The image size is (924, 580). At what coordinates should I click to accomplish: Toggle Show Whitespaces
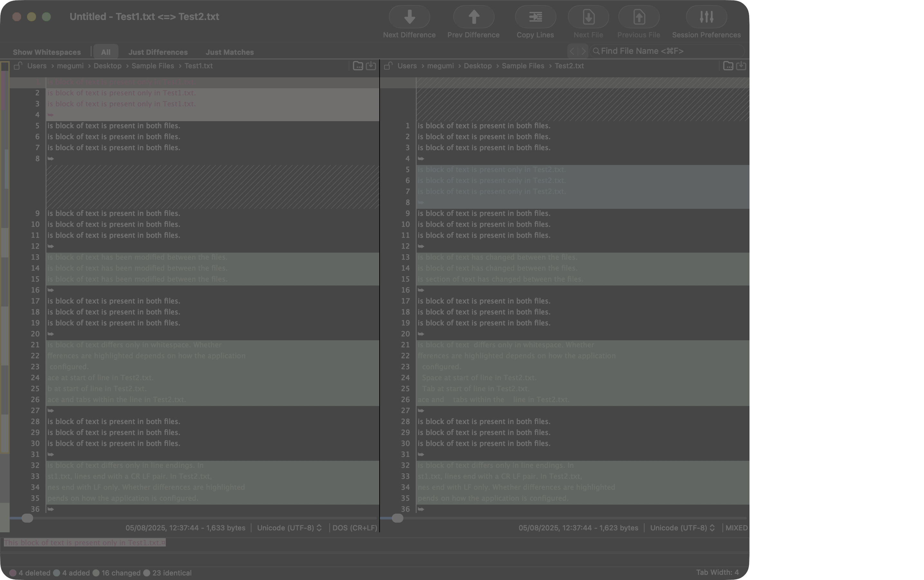tap(47, 52)
